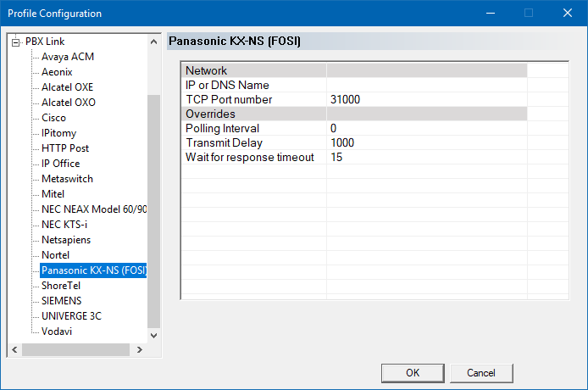Pick Cisco in the PBX Link tree

pos(53,118)
